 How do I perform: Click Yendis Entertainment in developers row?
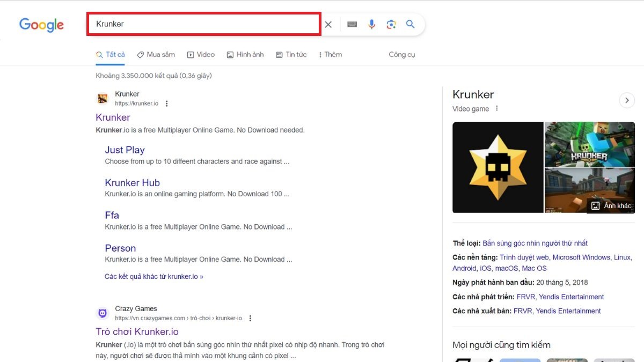571,297
